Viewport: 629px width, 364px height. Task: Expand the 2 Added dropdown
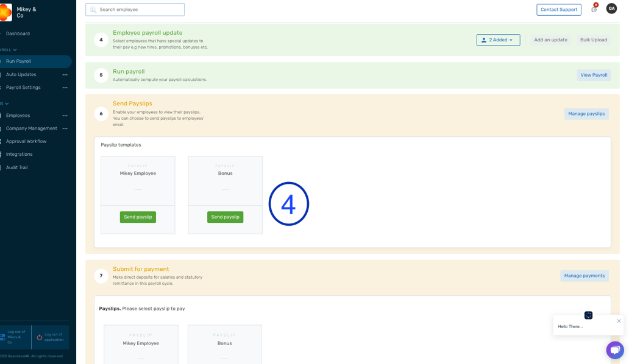pos(498,40)
